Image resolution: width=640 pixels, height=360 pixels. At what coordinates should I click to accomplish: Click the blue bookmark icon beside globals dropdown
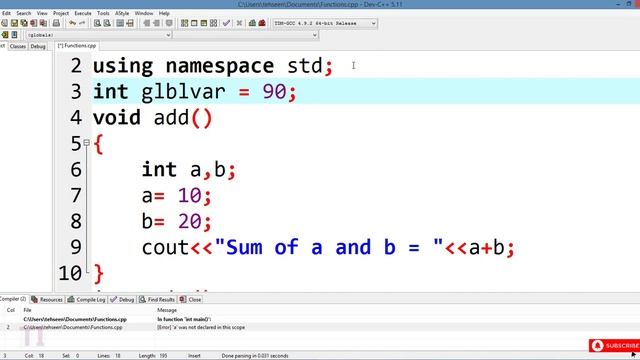coord(14,35)
